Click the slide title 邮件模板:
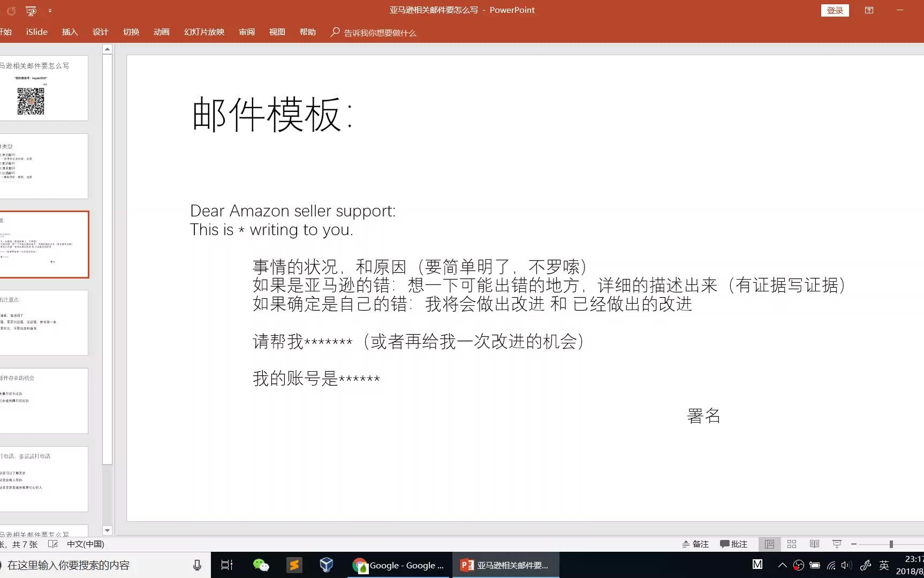 [x=272, y=115]
